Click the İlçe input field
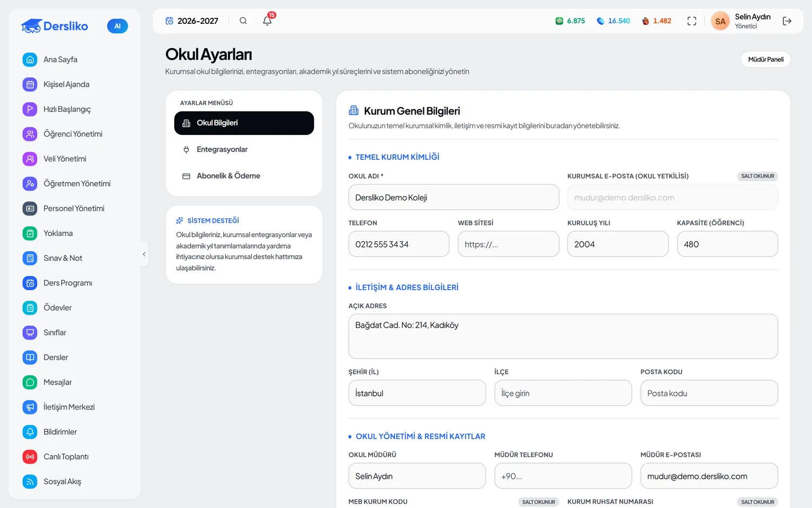This screenshot has height=508, width=812. pos(563,393)
